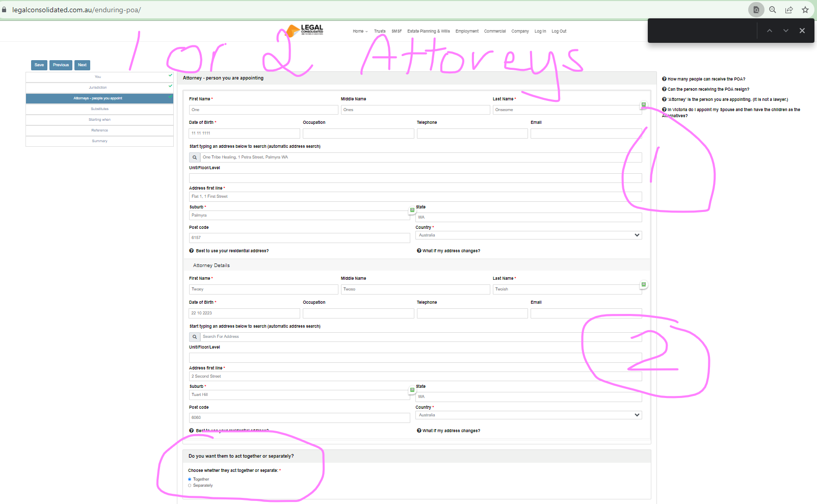Bookmark this page with the star icon
This screenshot has height=504, width=817.
[x=805, y=10]
